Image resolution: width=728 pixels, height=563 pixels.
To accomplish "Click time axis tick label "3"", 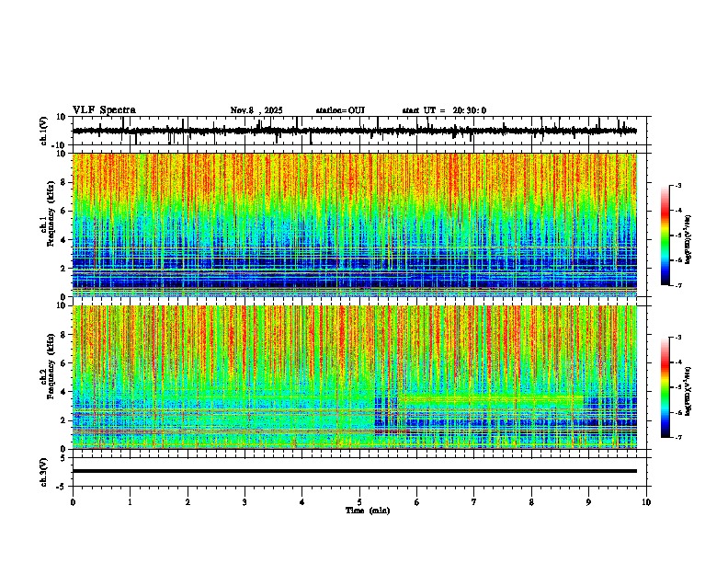I will pos(245,502).
